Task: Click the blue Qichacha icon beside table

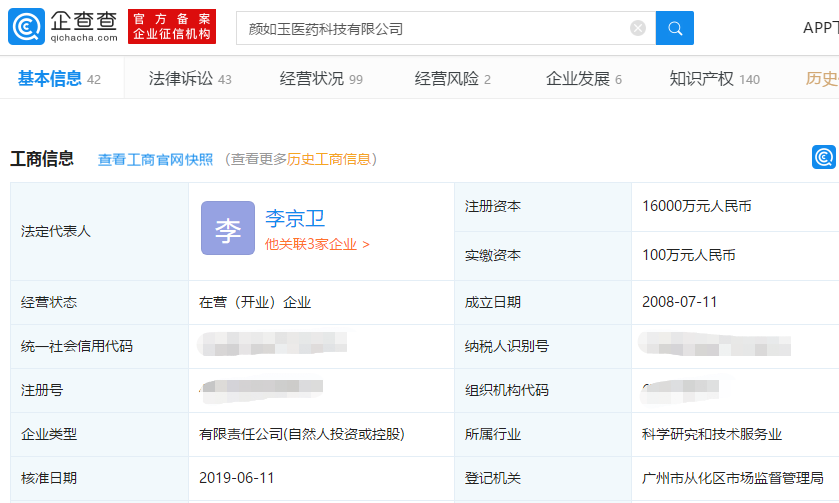Action: [x=823, y=157]
